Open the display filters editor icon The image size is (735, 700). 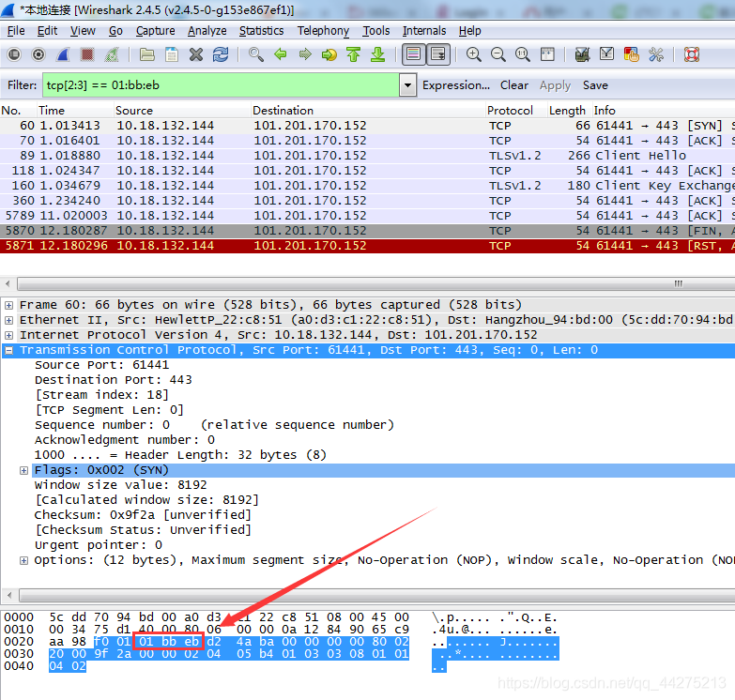pyautogui.click(x=606, y=54)
